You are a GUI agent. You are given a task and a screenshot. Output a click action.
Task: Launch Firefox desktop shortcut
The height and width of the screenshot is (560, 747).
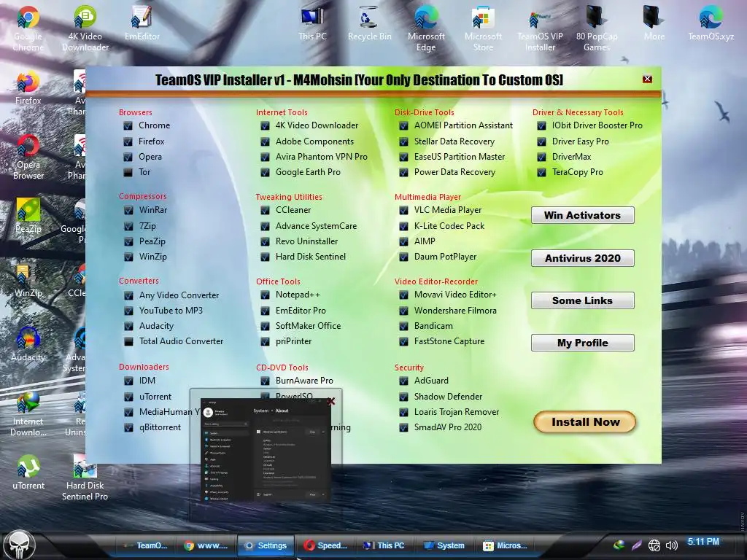28,88
